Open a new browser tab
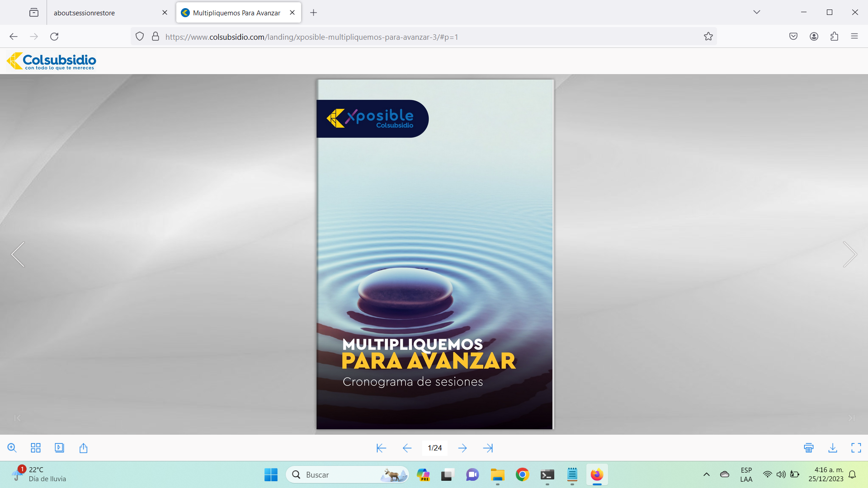The image size is (868, 488). pyautogui.click(x=313, y=13)
